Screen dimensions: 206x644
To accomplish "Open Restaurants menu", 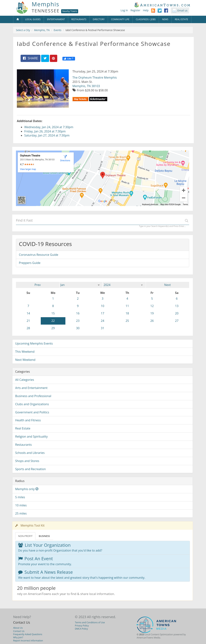I will pyautogui.click(x=79, y=19).
